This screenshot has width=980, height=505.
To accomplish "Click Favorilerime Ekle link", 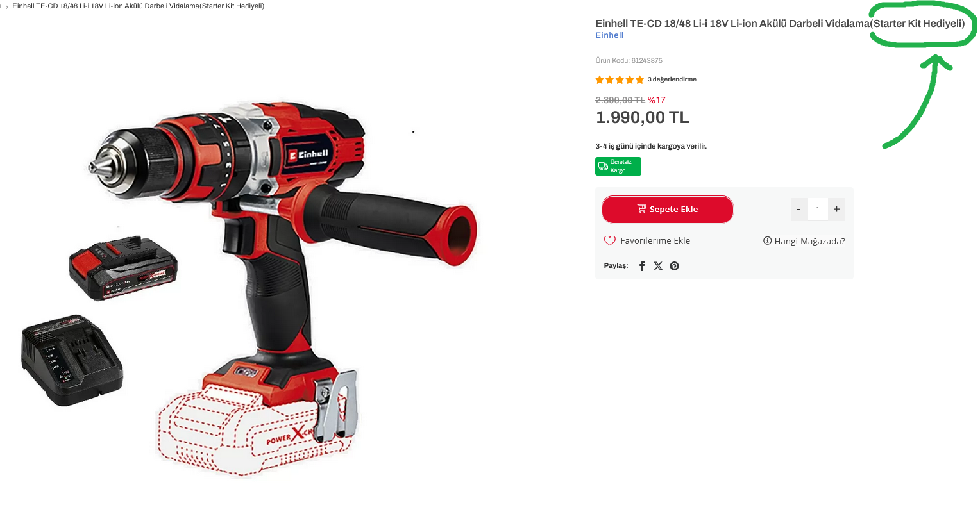I will click(x=655, y=241).
